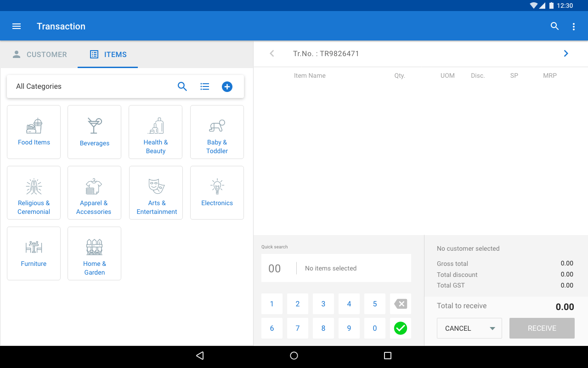Open the three-dot overflow menu
Screen dimensions: 588x368
[573, 27]
